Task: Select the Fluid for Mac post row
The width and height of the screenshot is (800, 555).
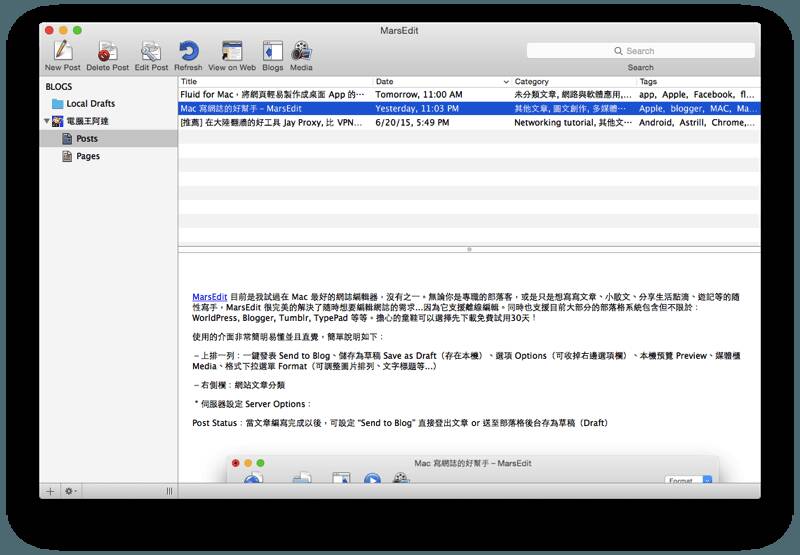Action: pos(469,94)
